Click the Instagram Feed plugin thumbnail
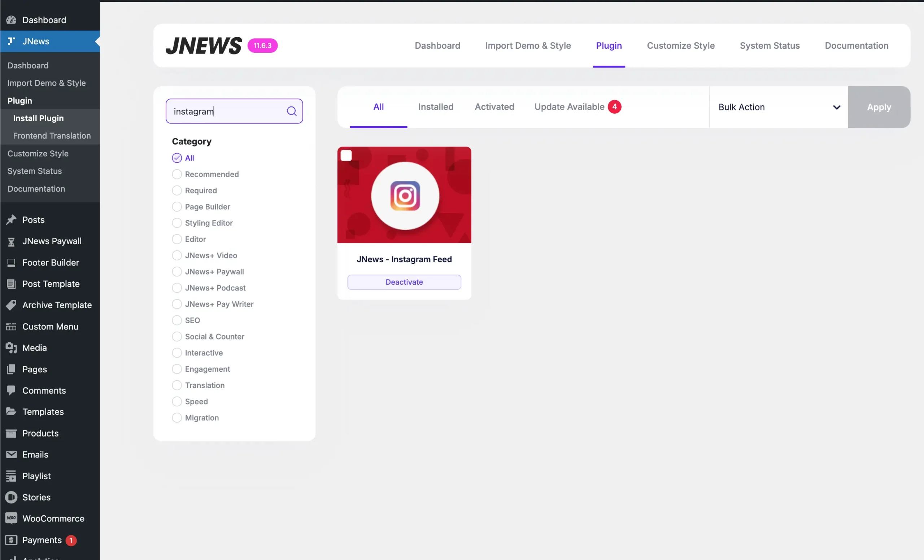Viewport: 924px width, 560px height. 404,195
